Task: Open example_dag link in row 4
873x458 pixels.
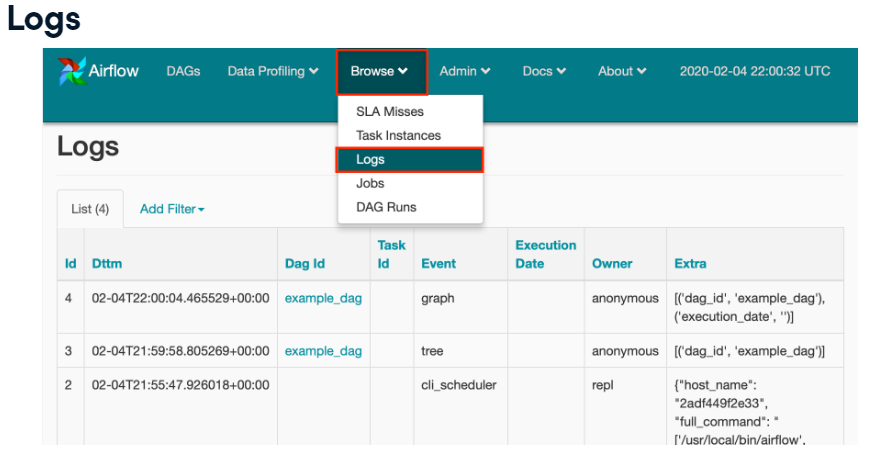Action: (x=323, y=298)
